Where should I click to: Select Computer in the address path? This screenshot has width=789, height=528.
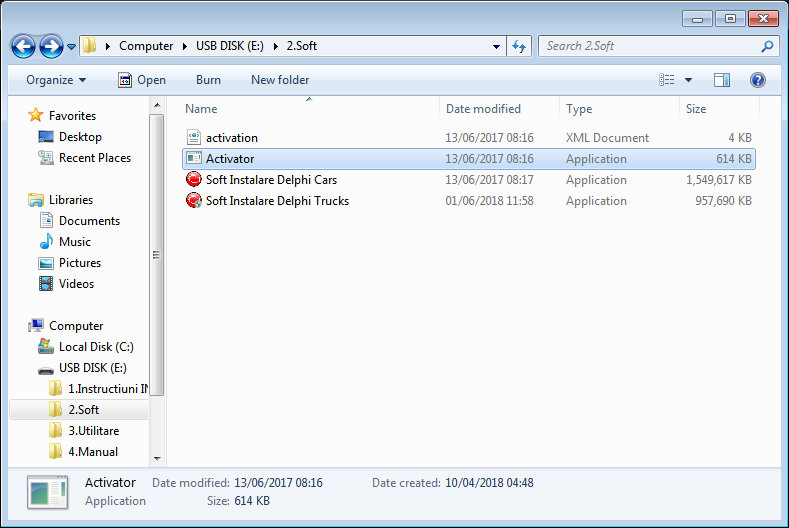146,46
